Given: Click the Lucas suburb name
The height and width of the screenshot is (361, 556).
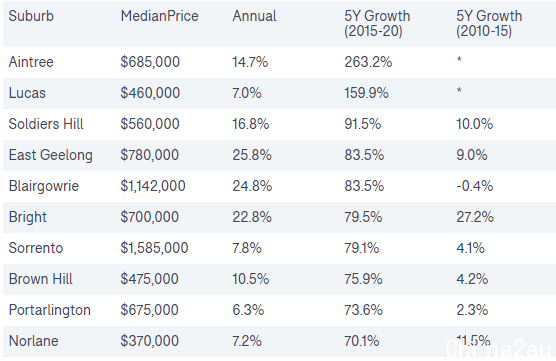Looking at the screenshot, I should tap(27, 93).
